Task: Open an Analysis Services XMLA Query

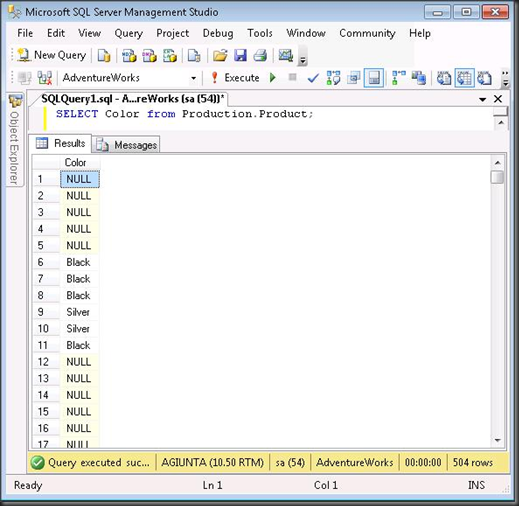Action: 170,55
